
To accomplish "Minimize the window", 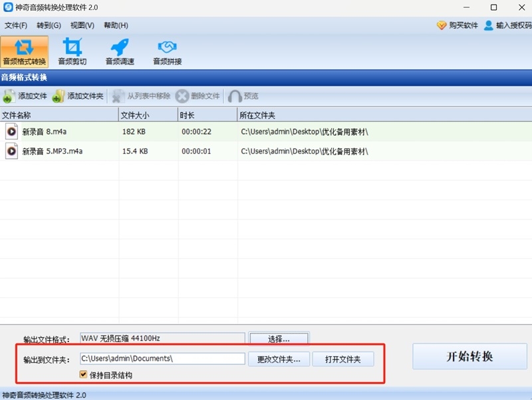I will point(467,7).
